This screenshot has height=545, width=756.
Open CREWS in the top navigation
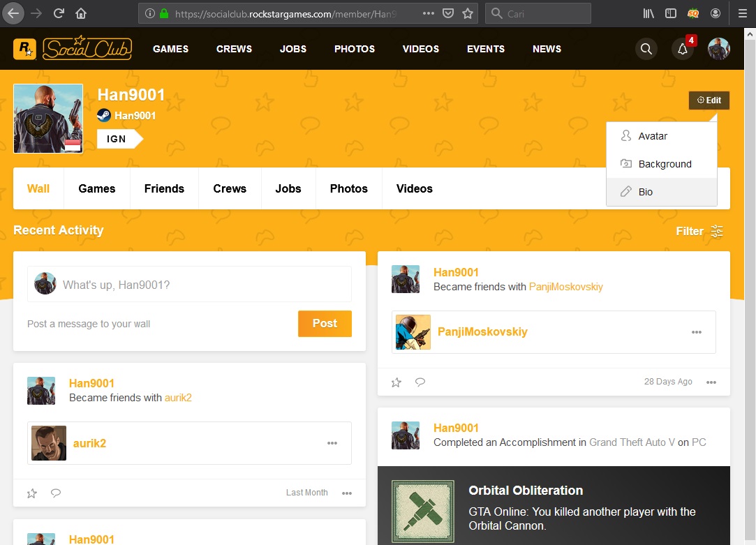coord(234,49)
